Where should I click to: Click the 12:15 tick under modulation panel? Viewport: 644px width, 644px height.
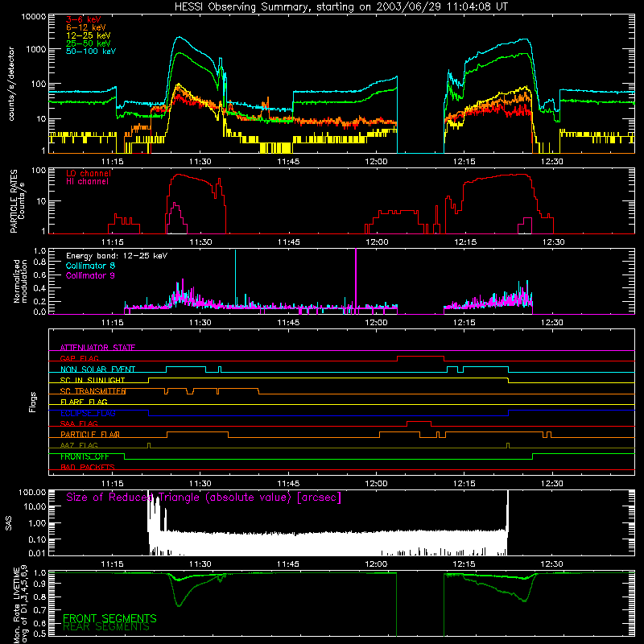pos(464,323)
